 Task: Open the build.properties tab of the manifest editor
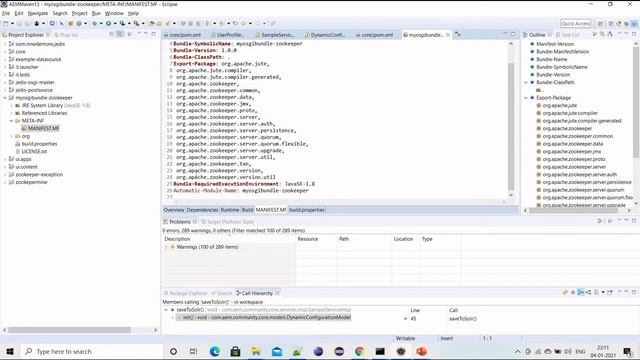307,210
